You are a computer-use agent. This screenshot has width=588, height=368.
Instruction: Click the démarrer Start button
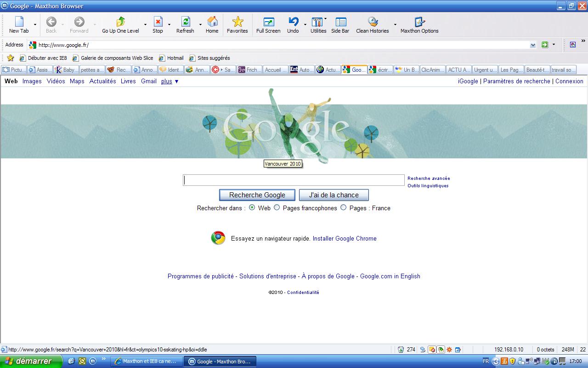tap(31, 361)
